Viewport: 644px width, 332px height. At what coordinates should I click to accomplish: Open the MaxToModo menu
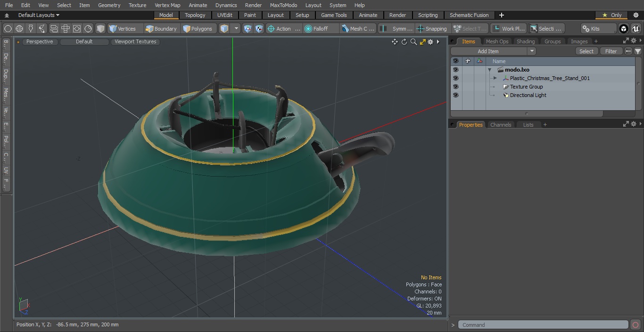pos(283,5)
